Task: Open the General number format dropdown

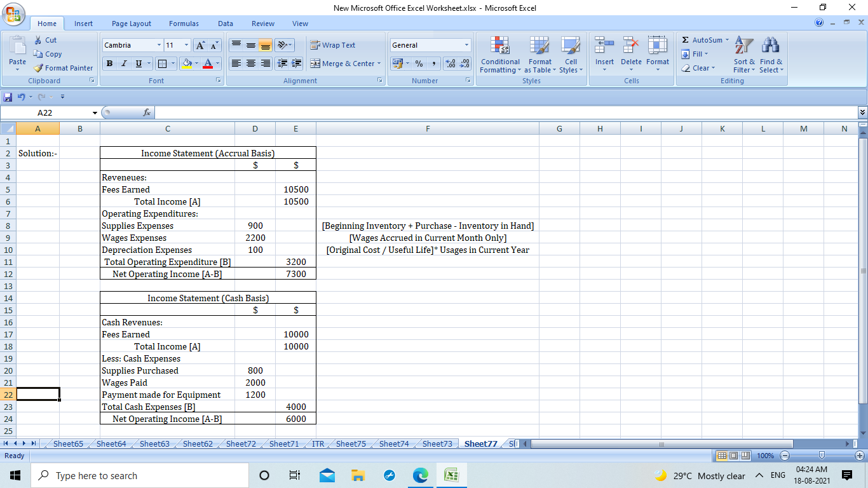Action: (466, 45)
